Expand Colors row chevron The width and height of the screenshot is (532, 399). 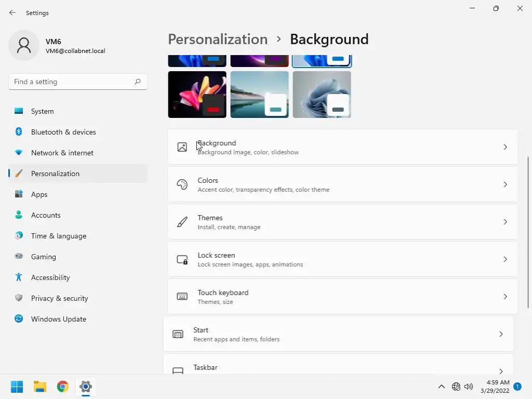point(505,184)
